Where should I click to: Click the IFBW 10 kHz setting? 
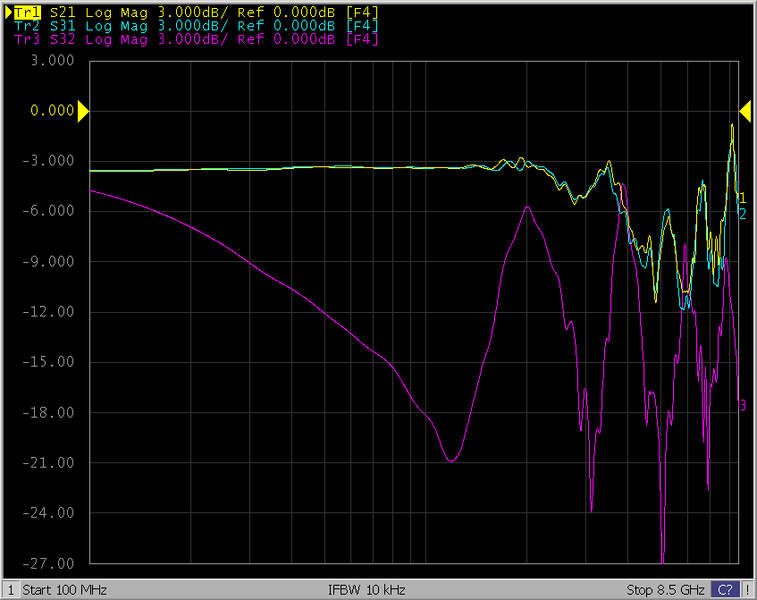coord(366,590)
